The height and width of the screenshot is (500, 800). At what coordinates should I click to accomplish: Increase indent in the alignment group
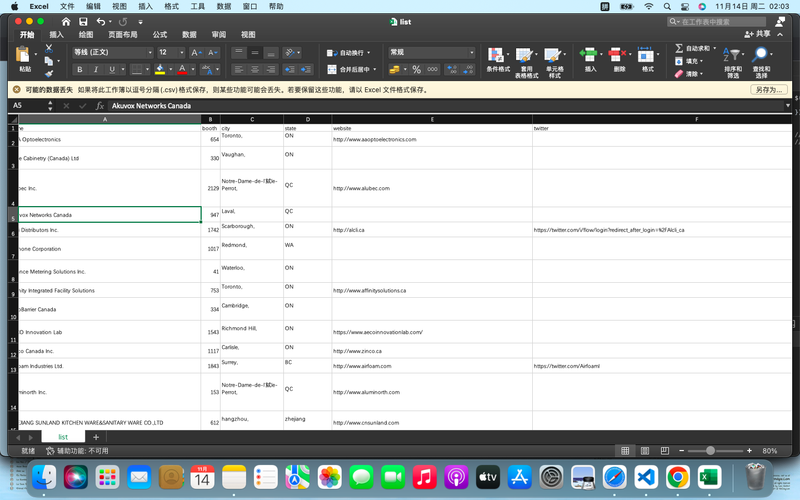(306, 69)
